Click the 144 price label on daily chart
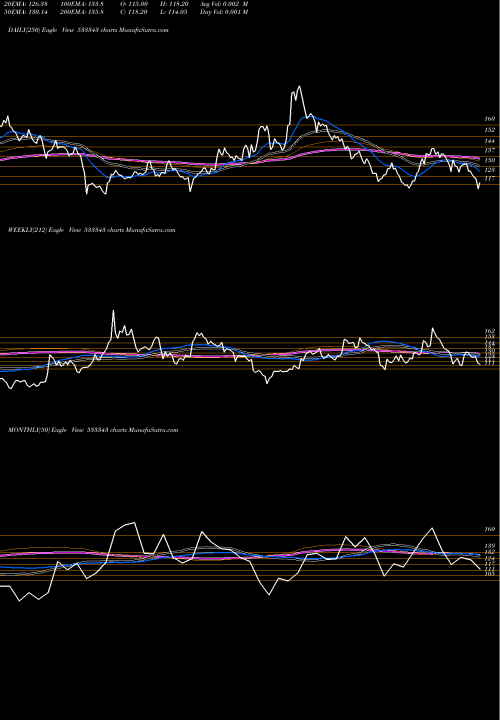This screenshot has height=720, width=500. 489,141
